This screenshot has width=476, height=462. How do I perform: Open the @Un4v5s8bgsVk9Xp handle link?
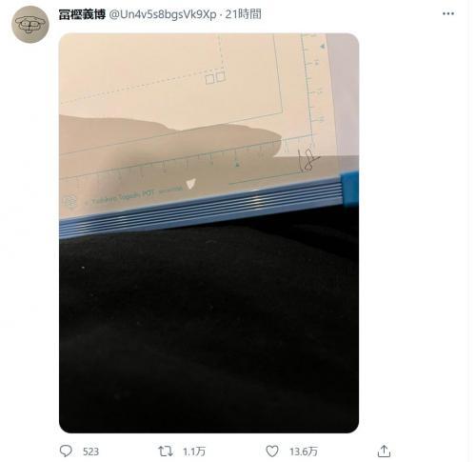163,14
